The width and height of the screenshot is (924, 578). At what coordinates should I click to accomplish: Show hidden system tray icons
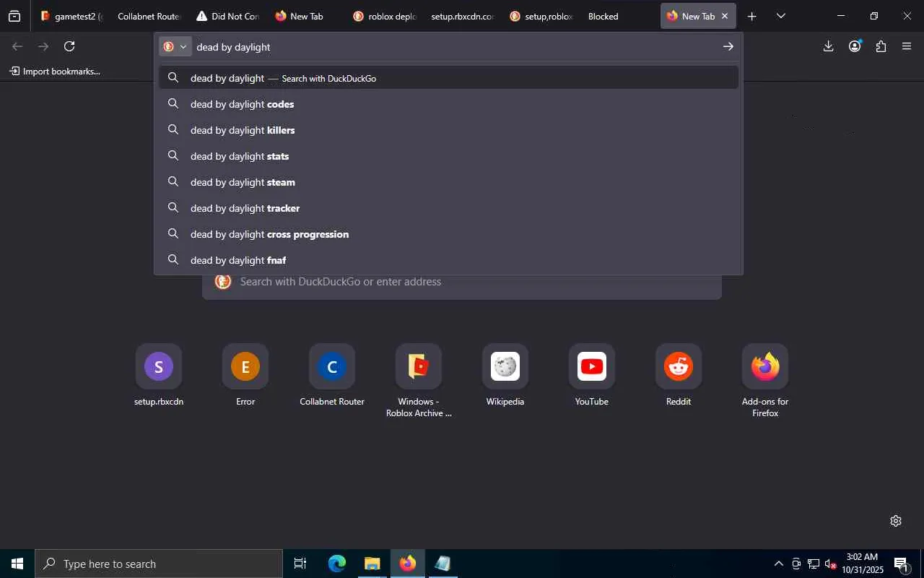(x=778, y=564)
